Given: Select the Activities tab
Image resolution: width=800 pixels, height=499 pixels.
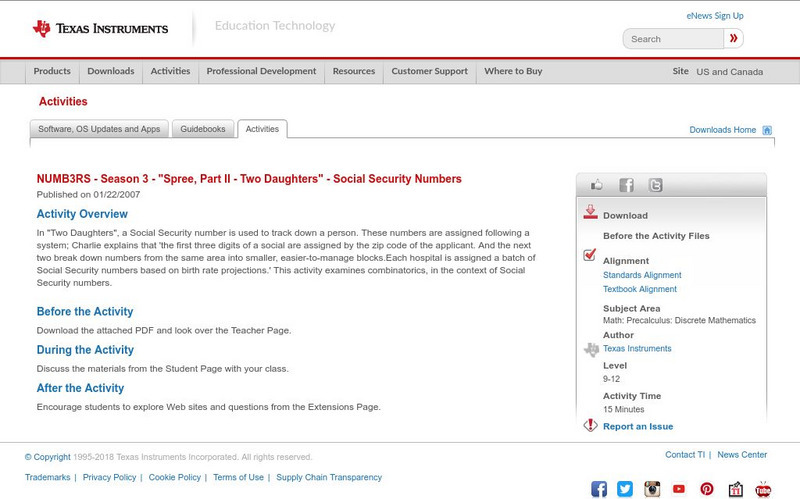Looking at the screenshot, I should [262, 129].
